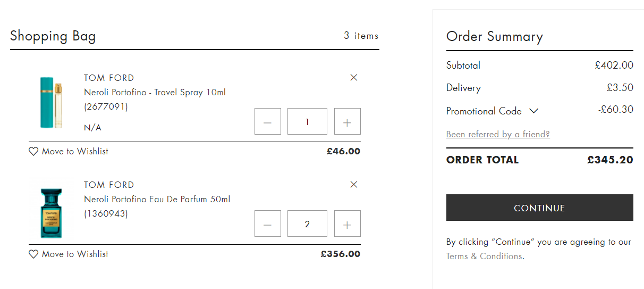Screen dimensions: 644x289
Task: Increase quantity of Eau De Parfum 50ml
Action: (348, 224)
